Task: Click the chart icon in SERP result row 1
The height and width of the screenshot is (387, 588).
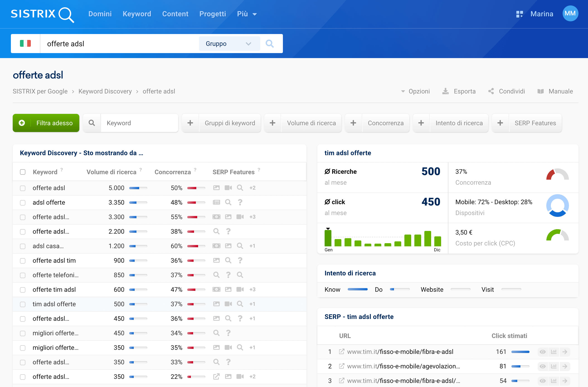Action: (x=554, y=352)
